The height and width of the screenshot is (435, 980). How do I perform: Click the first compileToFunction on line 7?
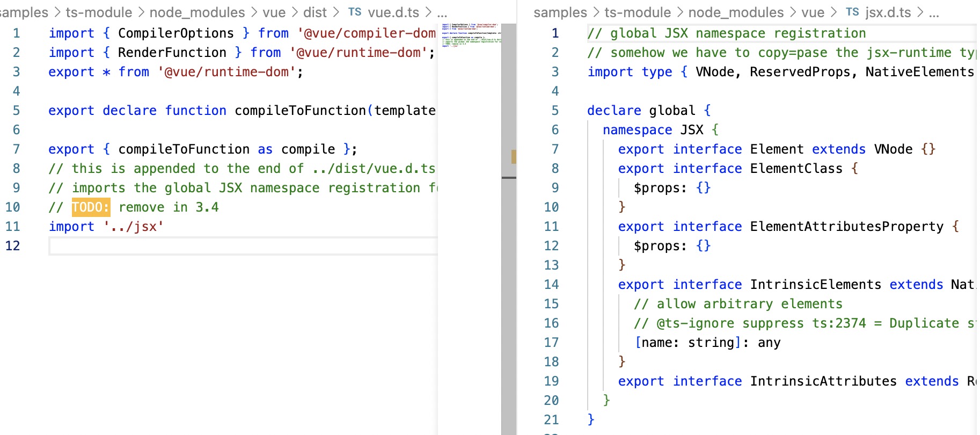(x=184, y=149)
